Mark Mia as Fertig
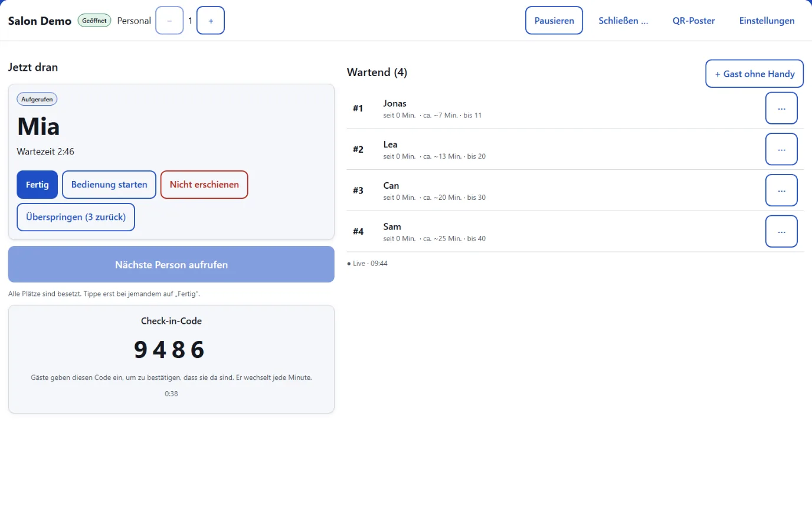 point(37,185)
